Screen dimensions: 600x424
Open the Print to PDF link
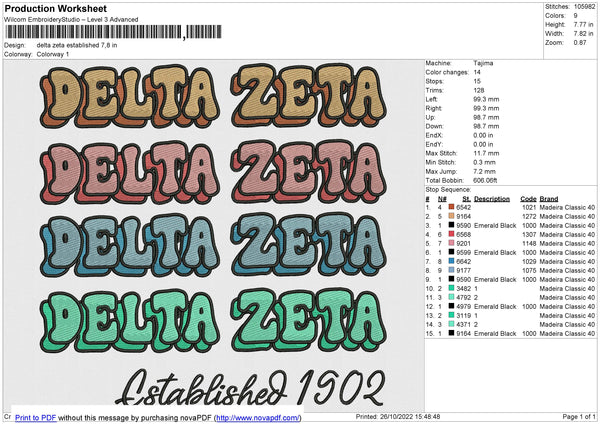36,417
